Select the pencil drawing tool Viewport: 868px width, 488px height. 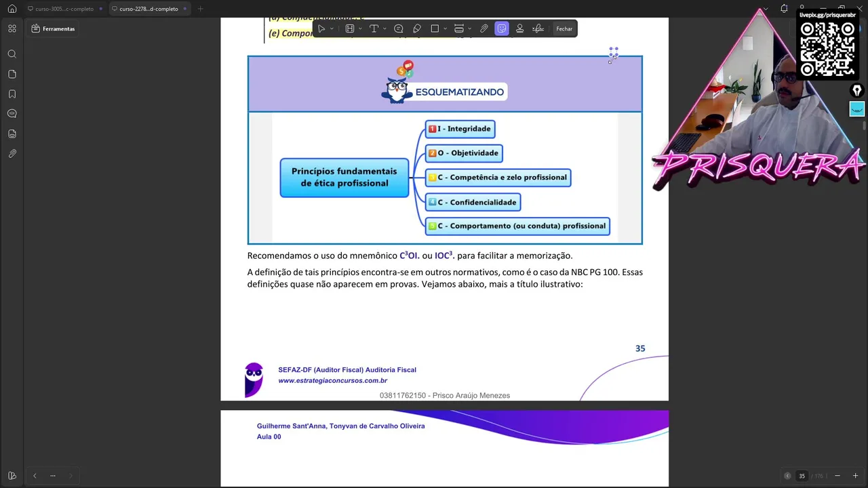coord(417,28)
